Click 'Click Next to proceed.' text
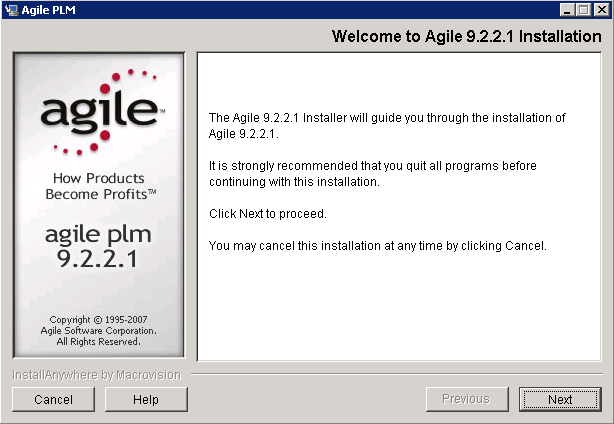This screenshot has width=614, height=424. [x=267, y=214]
